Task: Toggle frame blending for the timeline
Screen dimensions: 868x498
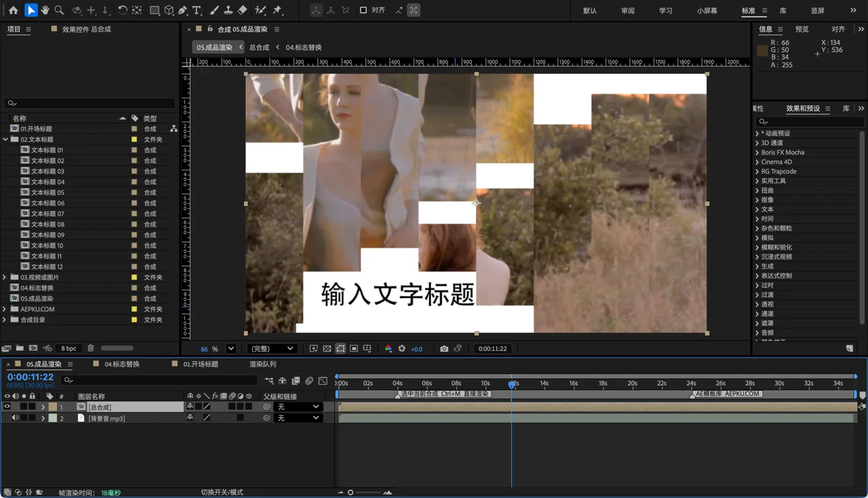Action: 296,381
